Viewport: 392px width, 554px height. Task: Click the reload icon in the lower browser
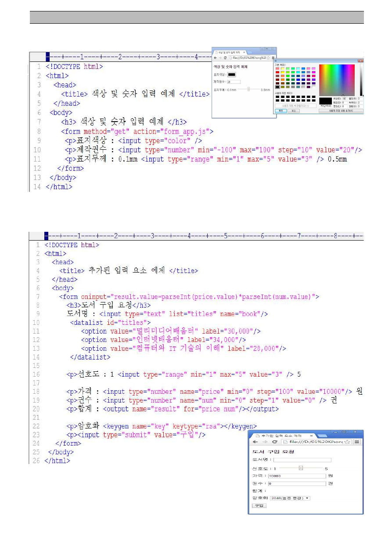click(275, 442)
